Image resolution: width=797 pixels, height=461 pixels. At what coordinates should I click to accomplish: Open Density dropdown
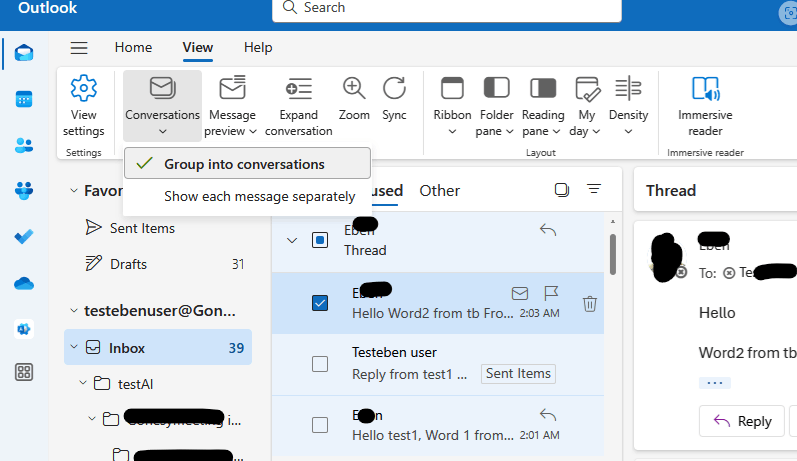click(x=628, y=106)
